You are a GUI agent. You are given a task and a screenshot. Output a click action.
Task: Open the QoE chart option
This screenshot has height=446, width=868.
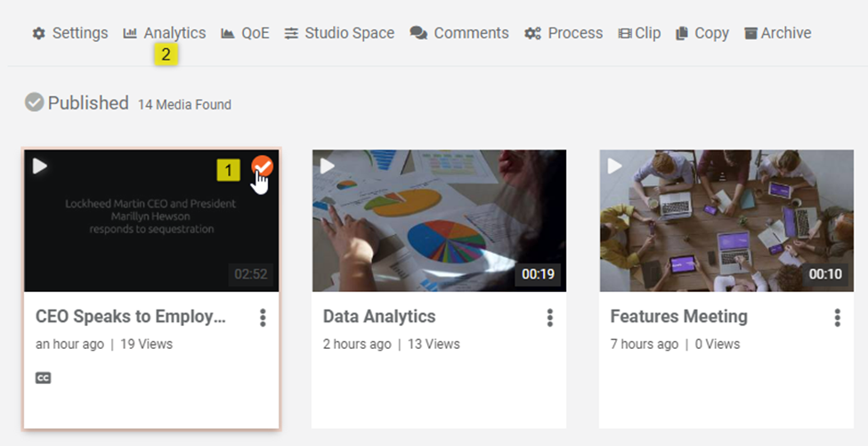coord(244,33)
